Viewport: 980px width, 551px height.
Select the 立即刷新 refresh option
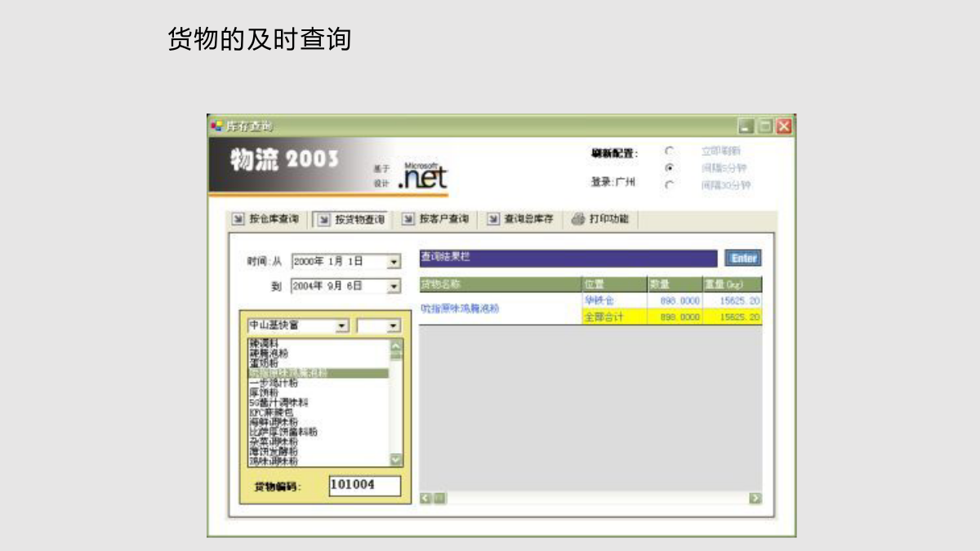point(669,151)
